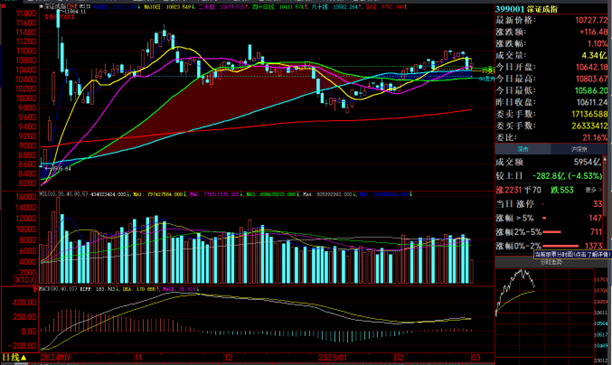The image size is (612, 365).
Task: Click the 分时走势 panel header
Action: (x=551, y=262)
